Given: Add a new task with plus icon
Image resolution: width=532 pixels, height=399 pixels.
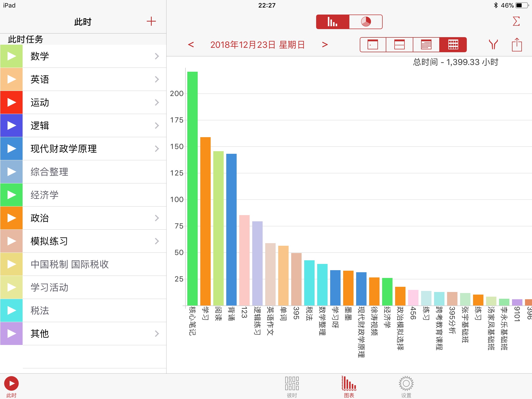Looking at the screenshot, I should [x=151, y=21].
